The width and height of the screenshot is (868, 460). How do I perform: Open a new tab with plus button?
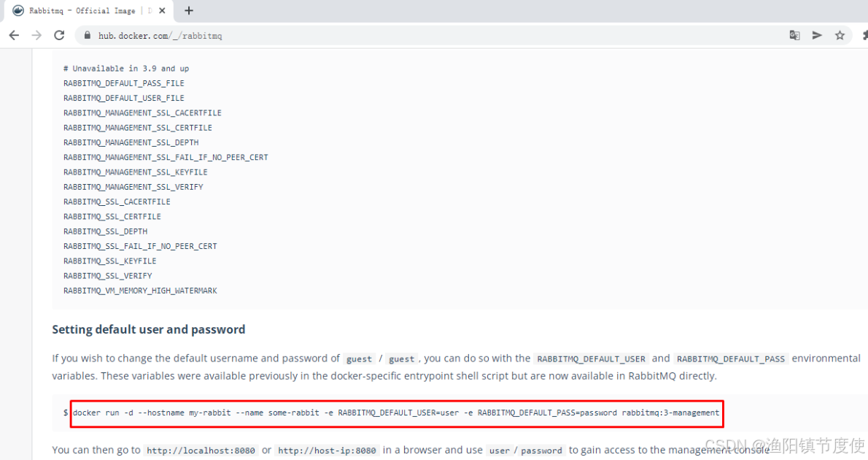tap(189, 10)
